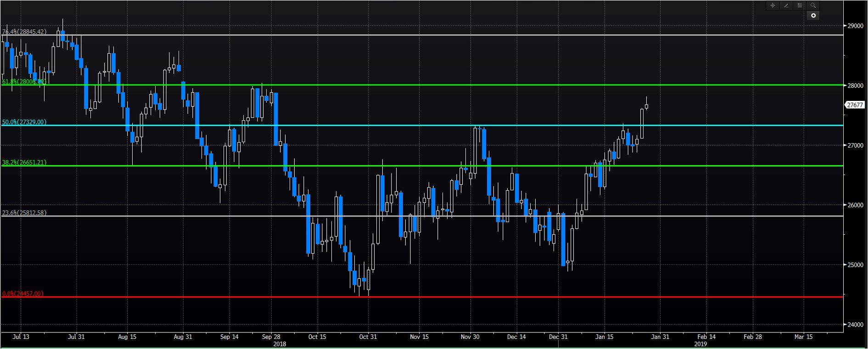
Task: Select the pencil annotation drawing tool
Action: pos(786,6)
